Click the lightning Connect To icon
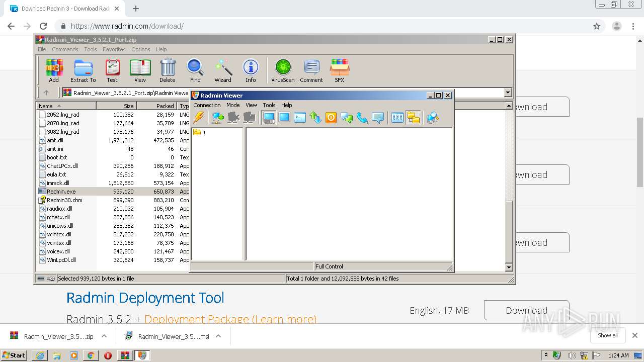The image size is (644, 362). pos(199,118)
